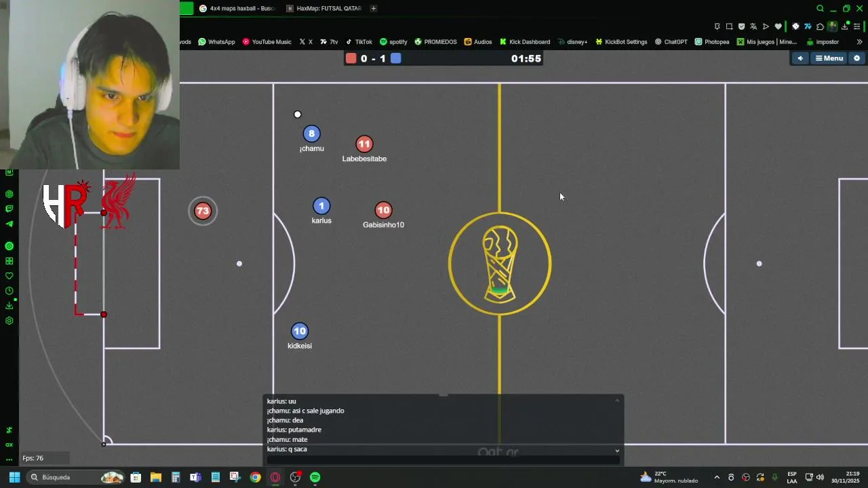Open sidebar bookmarks heart icon
This screenshot has width=868, height=488.
pyautogui.click(x=9, y=276)
